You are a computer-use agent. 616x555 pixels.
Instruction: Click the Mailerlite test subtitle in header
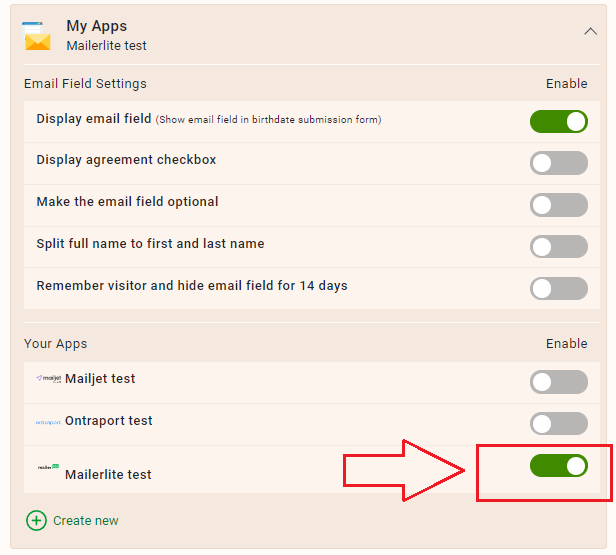[x=106, y=46]
